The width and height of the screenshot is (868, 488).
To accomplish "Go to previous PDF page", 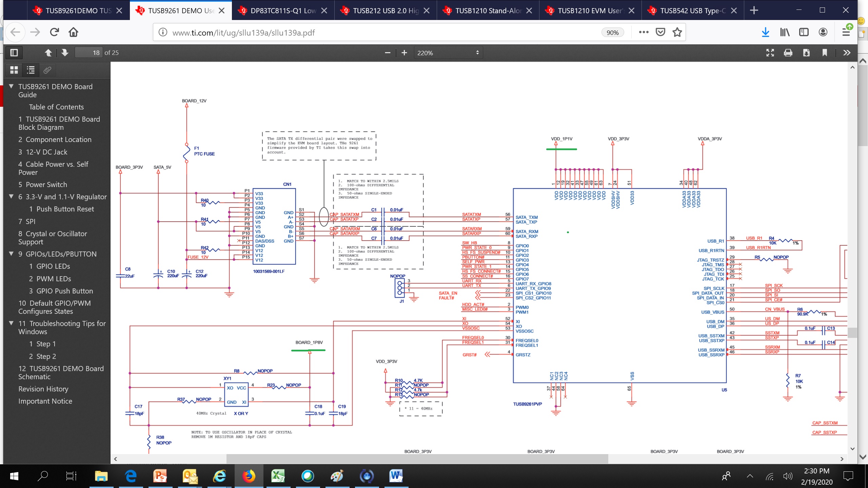I will click(x=48, y=53).
